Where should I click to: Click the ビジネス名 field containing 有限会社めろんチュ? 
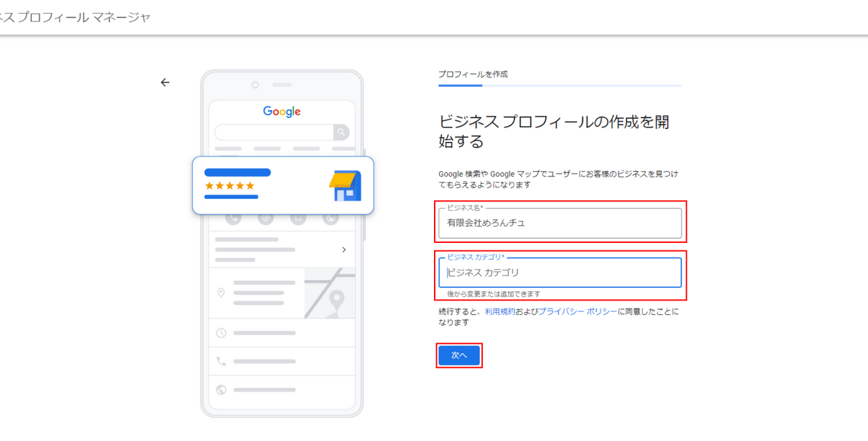[560, 223]
